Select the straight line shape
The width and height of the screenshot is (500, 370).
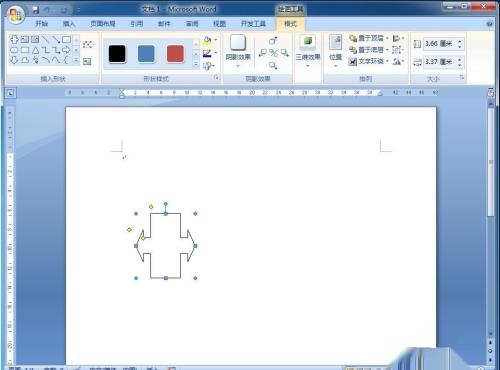point(46,39)
